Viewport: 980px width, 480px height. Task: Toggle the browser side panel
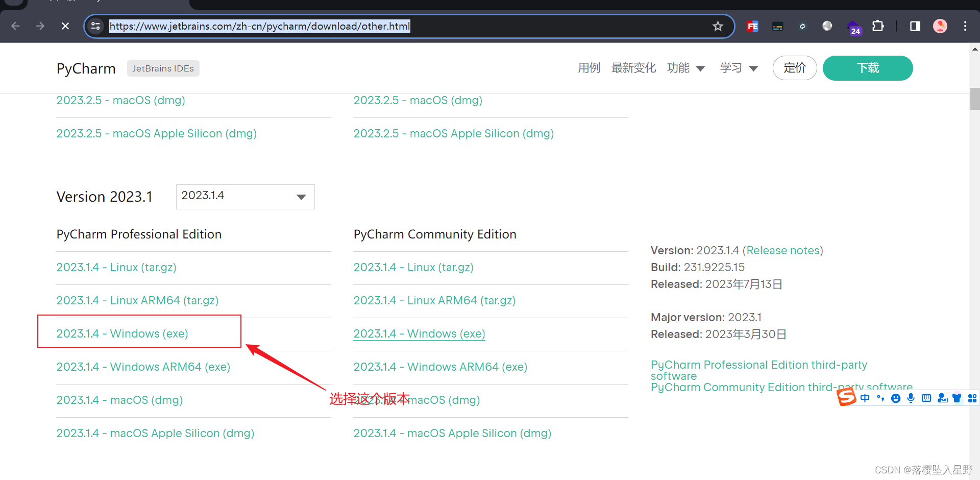click(x=915, y=26)
